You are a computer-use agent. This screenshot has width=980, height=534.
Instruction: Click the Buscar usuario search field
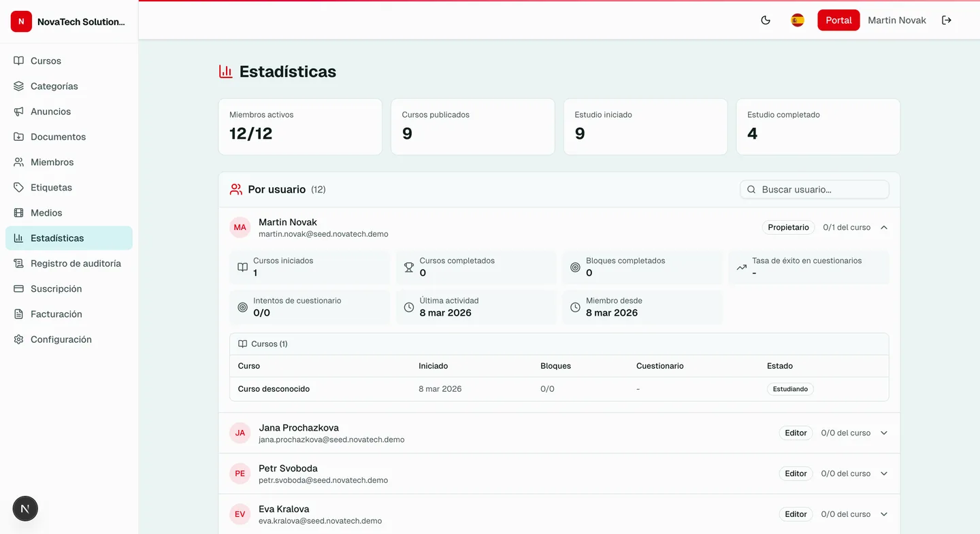point(814,189)
